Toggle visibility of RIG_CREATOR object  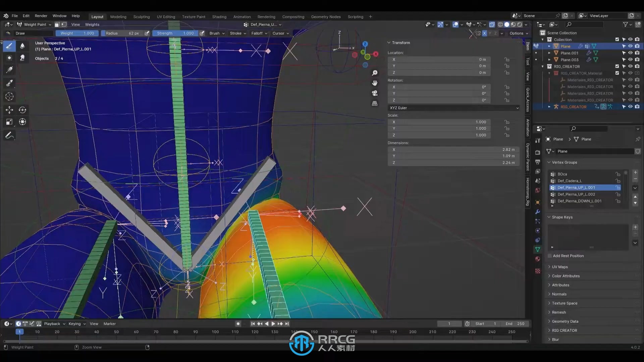coord(630,107)
